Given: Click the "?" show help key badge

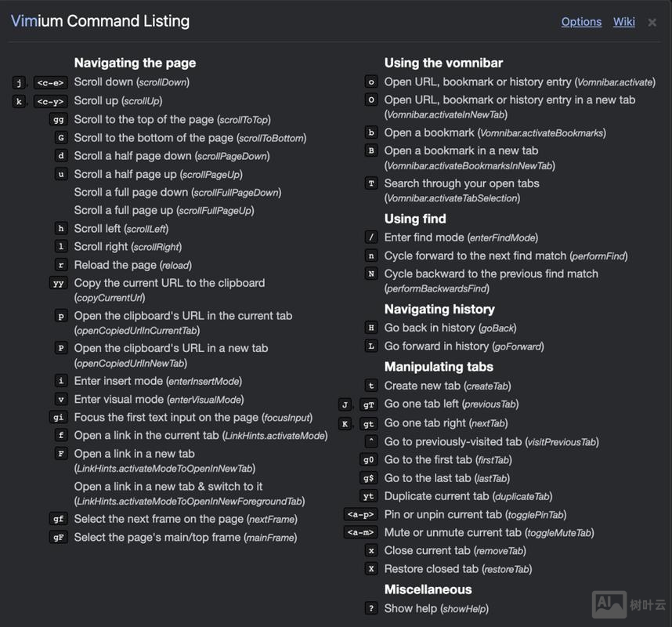Looking at the screenshot, I should tap(371, 608).
